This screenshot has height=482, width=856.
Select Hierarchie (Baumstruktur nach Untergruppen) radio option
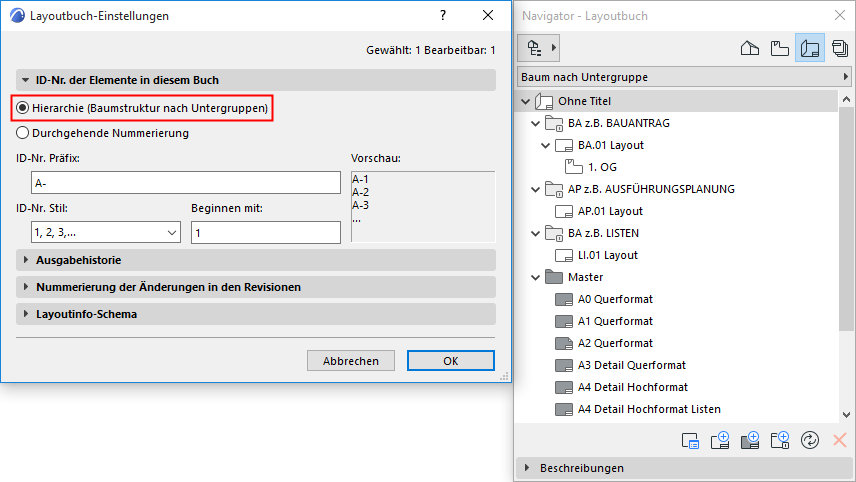23,108
